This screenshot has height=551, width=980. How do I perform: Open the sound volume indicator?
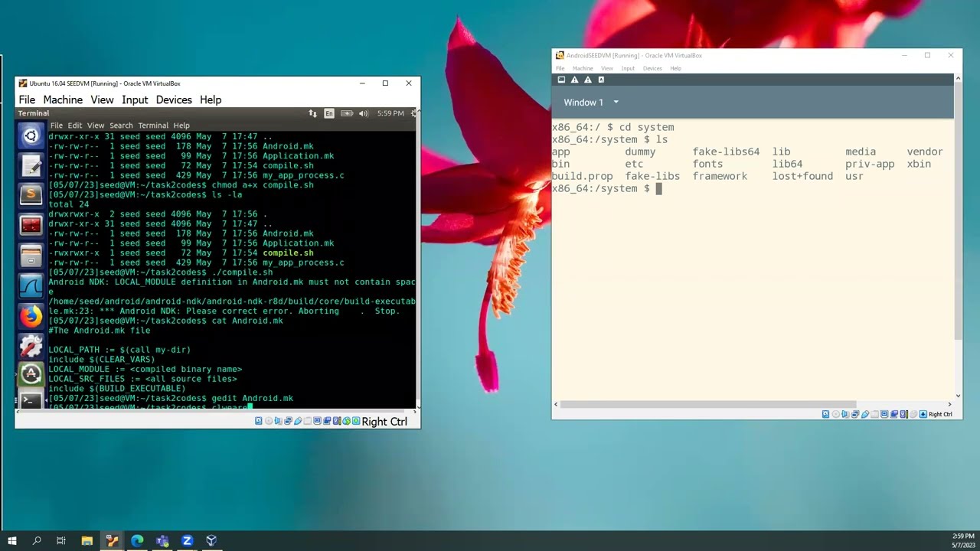pos(363,113)
